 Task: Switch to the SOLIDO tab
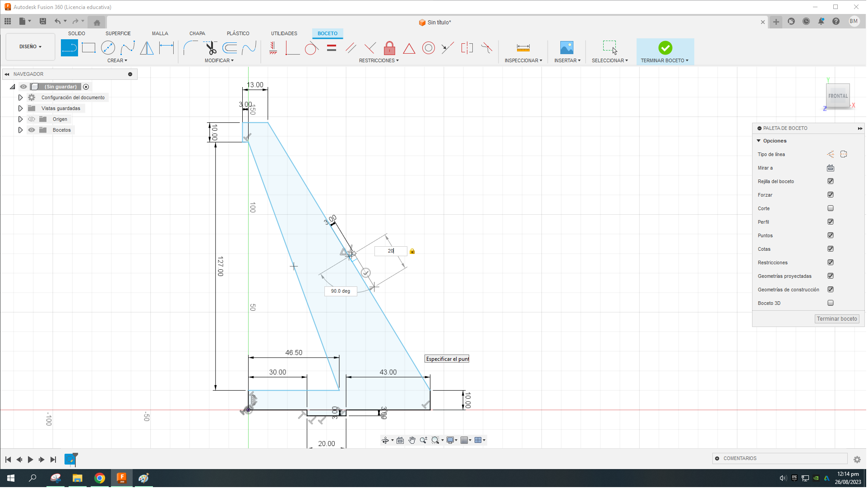77,33
